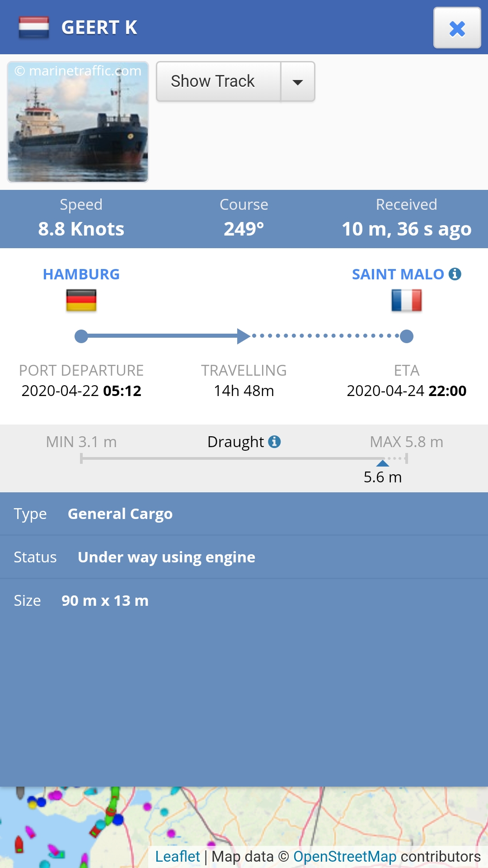
Task: Open the SAINT MALO destination link
Action: click(398, 274)
